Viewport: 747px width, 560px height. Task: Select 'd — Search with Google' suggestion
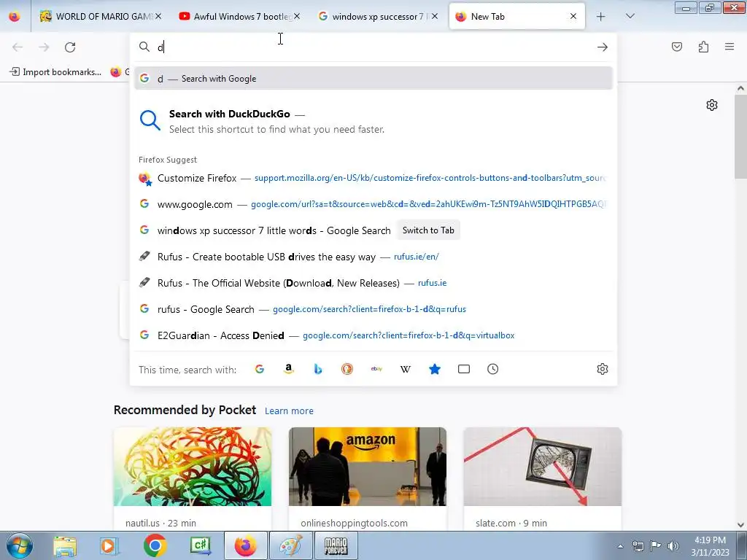coord(373,79)
